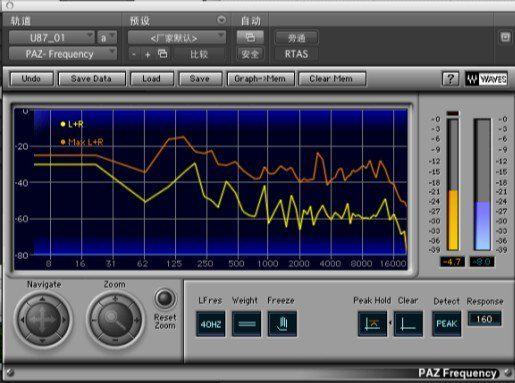Click the Navigate left arrow
This screenshot has width=515, height=383.
[x=22, y=320]
